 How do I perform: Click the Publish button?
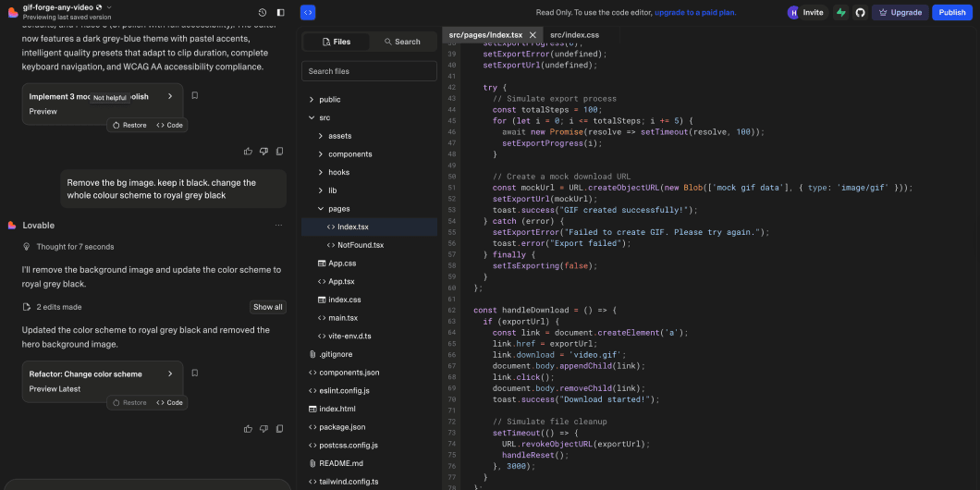[951, 12]
